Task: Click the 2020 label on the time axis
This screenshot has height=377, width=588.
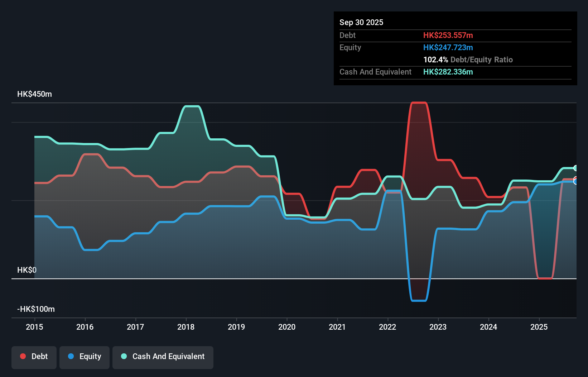Action: [x=286, y=327]
